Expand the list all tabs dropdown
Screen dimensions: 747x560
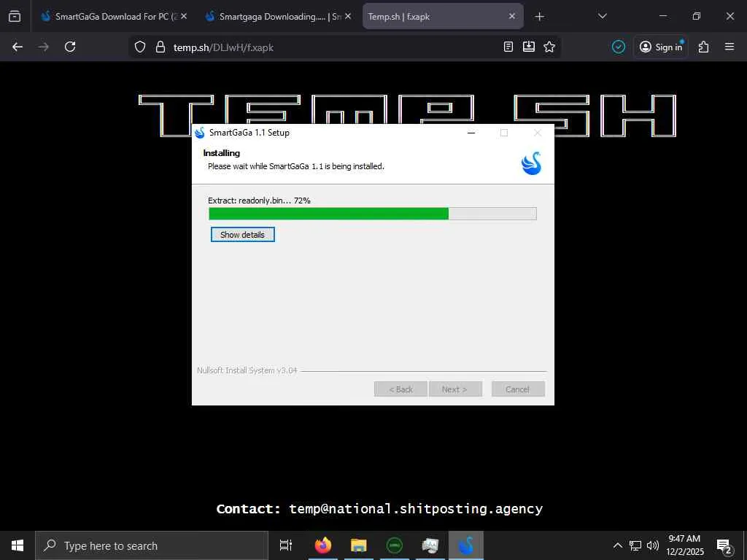[602, 16]
